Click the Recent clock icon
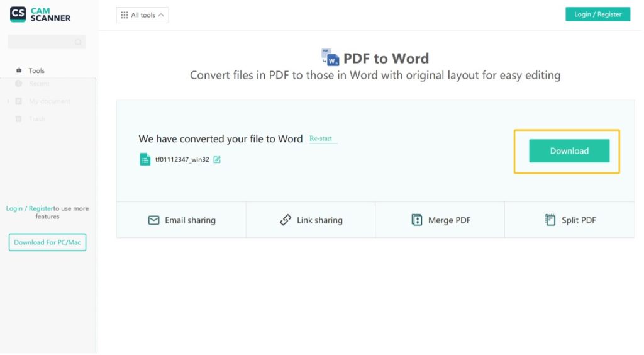This screenshot has height=355, width=644. (18, 84)
